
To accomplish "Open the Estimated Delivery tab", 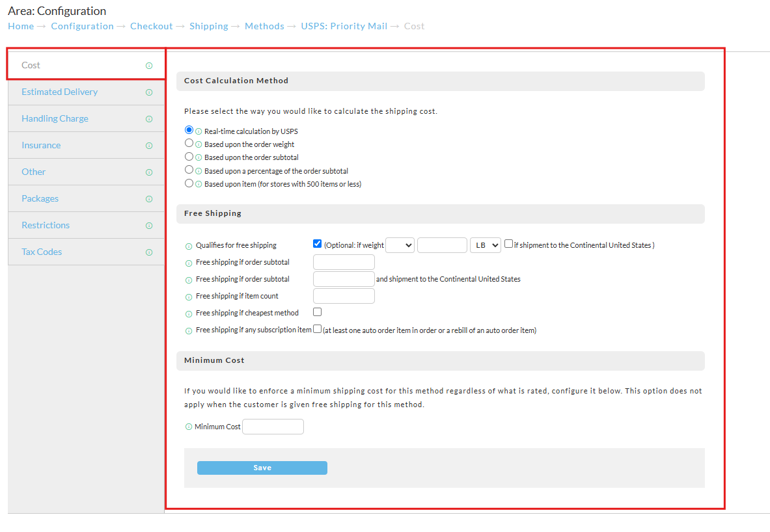I will 87,92.
